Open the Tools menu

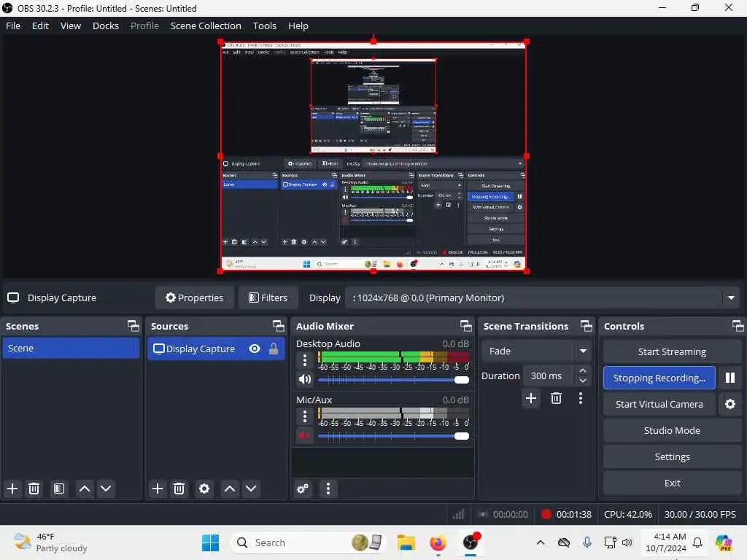[x=264, y=26]
